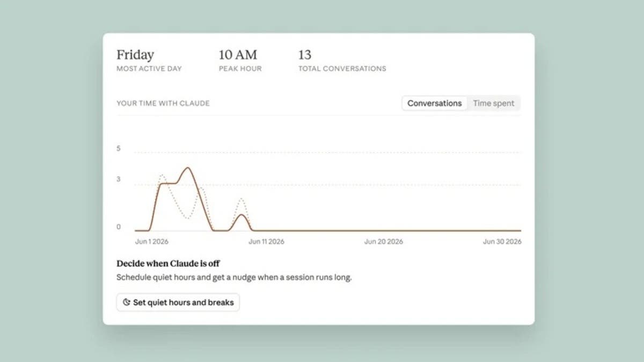
Task: Click the Jun 20 2026 axis label
Action: point(384,242)
